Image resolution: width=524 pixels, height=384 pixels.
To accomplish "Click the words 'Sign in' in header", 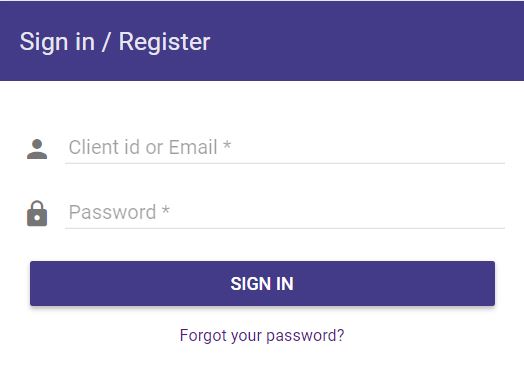I will 57,42.
